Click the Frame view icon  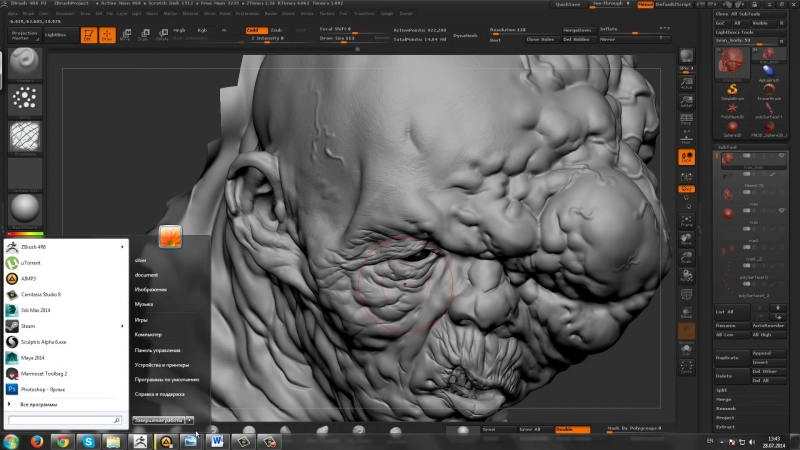pyautogui.click(x=687, y=222)
